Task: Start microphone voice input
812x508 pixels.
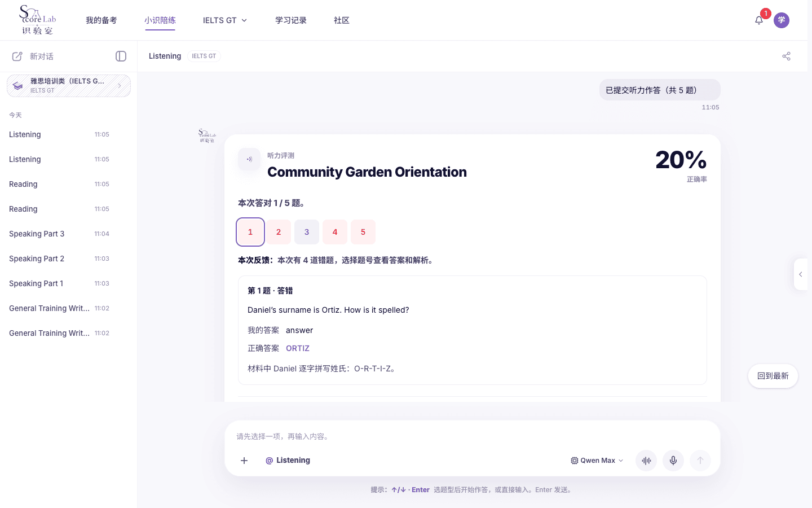Action: pos(673,461)
